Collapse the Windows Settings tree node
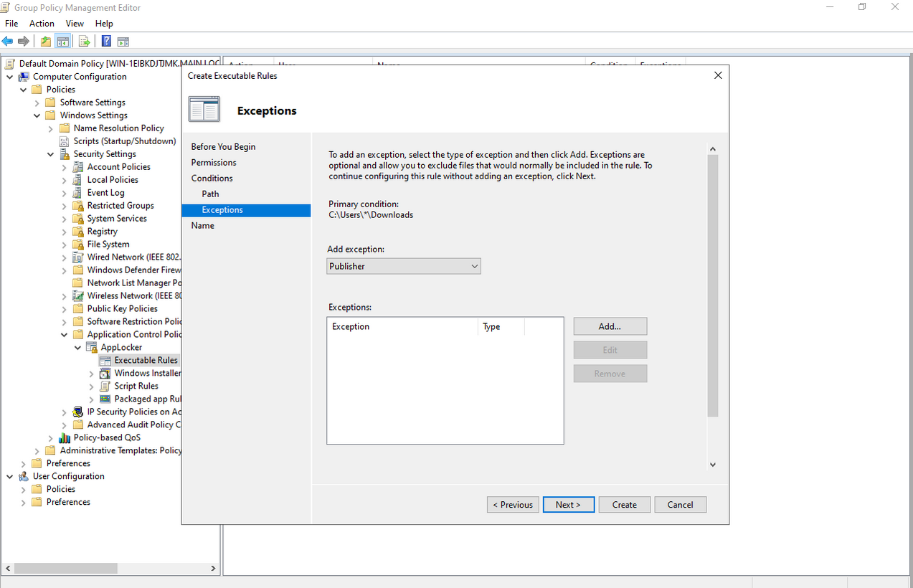This screenshot has height=588, width=913. point(37,115)
